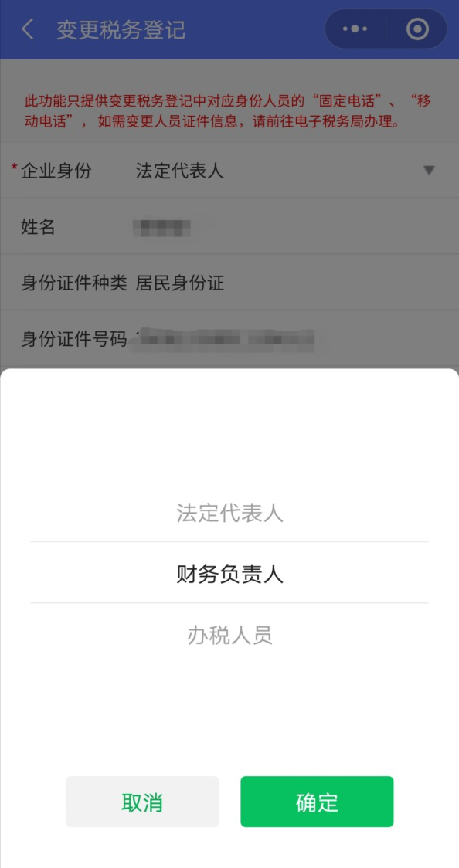The width and height of the screenshot is (459, 868).
Task: Tap the 身份证件号码 field label
Action: click(x=73, y=339)
